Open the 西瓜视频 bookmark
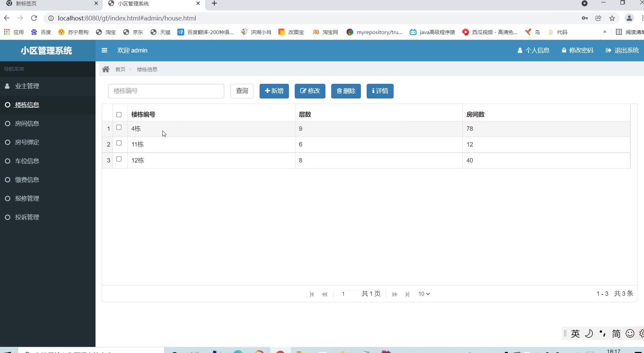The image size is (644, 353). [490, 32]
